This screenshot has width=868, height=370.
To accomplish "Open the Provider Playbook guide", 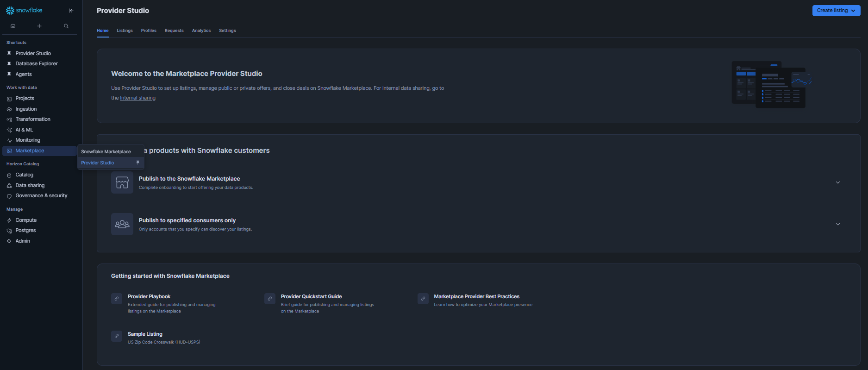I will [x=149, y=296].
